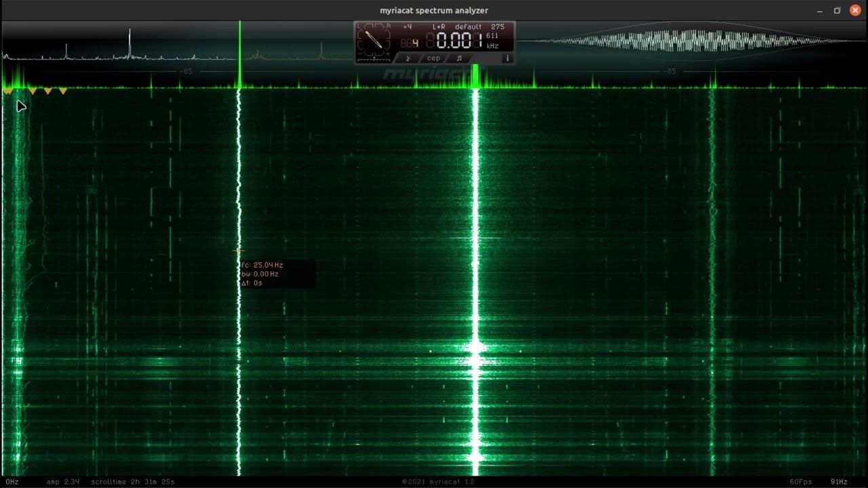868x488 pixels.
Task: Click the orange crosshair above fc tooltip
Action: [x=239, y=251]
